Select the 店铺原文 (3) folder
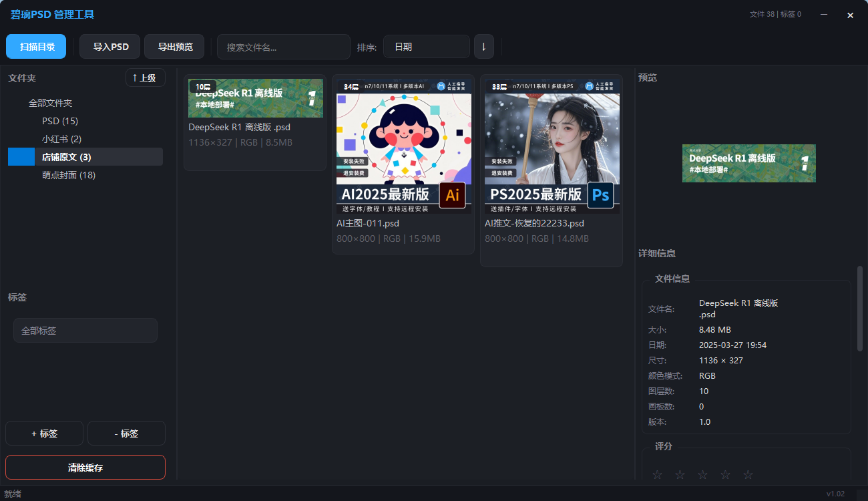This screenshot has width=868, height=501. click(x=85, y=157)
